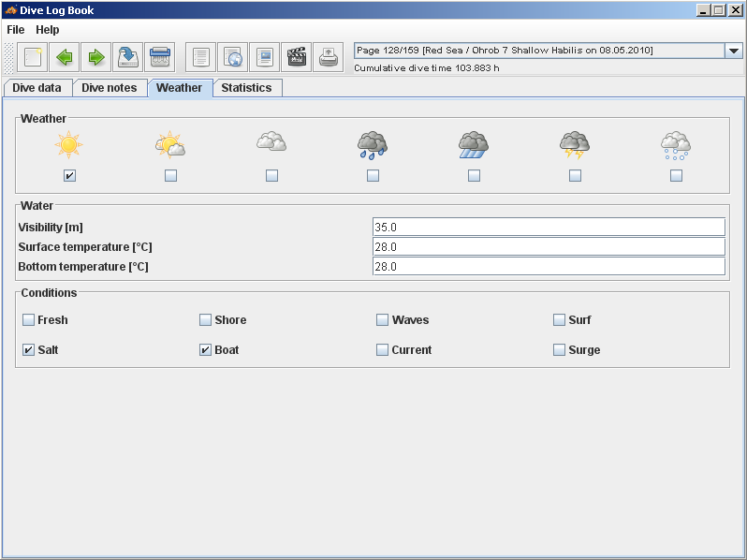
Task: Switch to the Dive data tab
Action: [37, 88]
